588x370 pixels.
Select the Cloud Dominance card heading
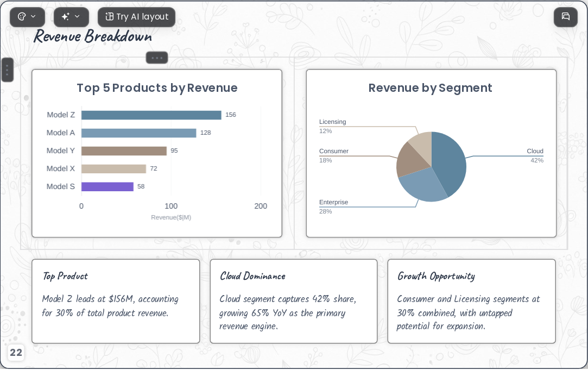253,276
